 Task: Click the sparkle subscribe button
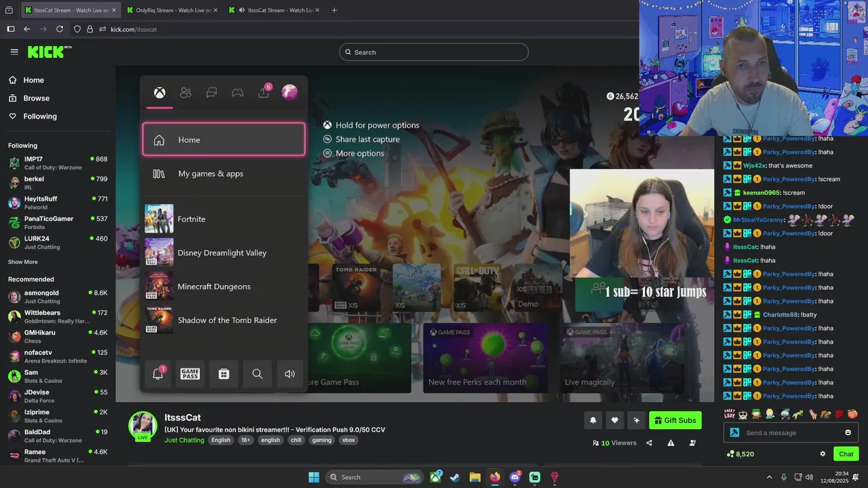(636, 420)
